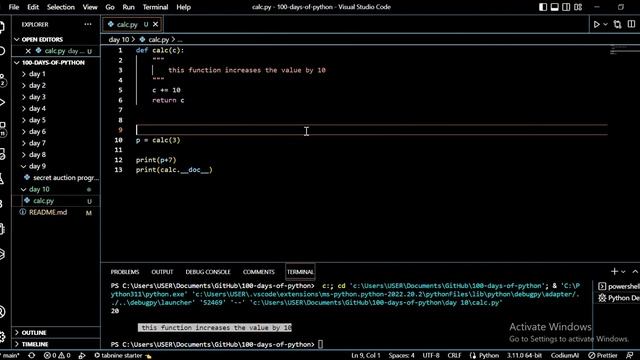Expand the day 2 folder
Image resolution: width=640 pixels, height=360 pixels.
pyautogui.click(x=37, y=85)
